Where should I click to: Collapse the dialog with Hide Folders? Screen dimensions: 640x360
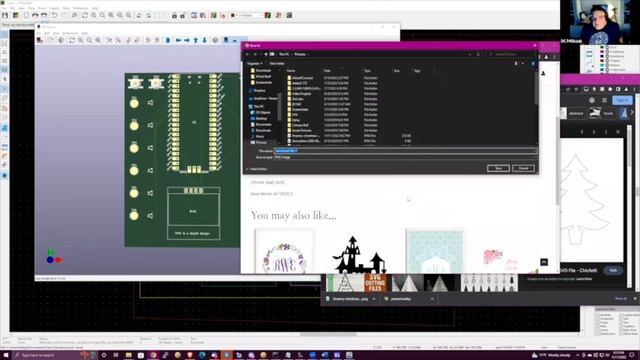(257, 169)
